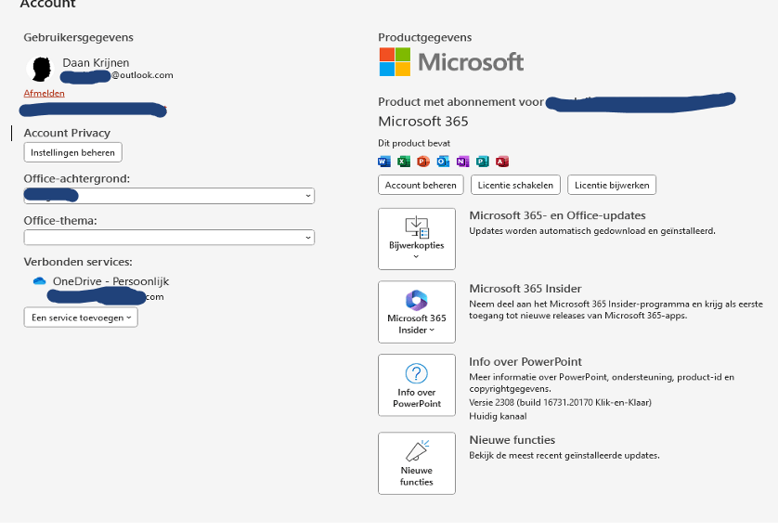Expand the Office-thema dropdown
Viewport: 778px width, 532px height.
click(x=169, y=237)
